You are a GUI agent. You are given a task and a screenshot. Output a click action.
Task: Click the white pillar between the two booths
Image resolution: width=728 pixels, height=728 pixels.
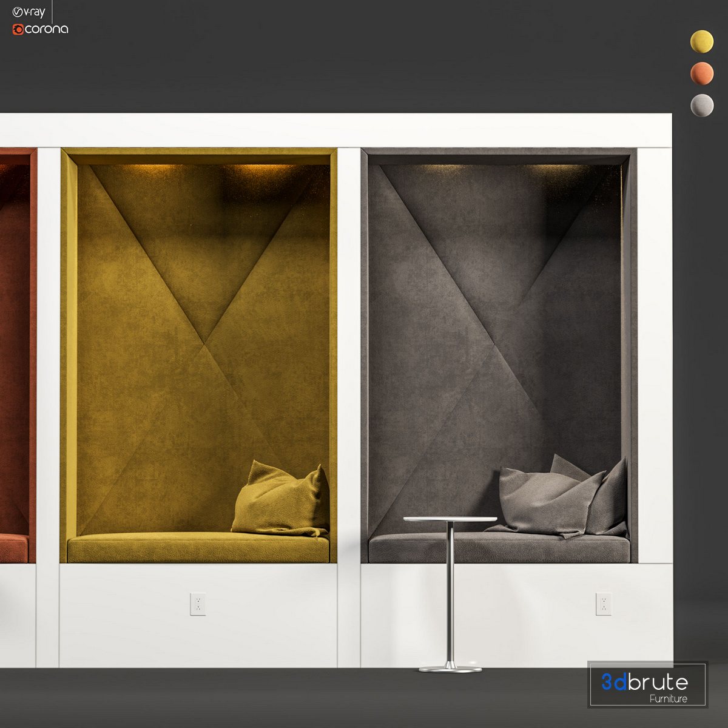pyautogui.click(x=349, y=364)
